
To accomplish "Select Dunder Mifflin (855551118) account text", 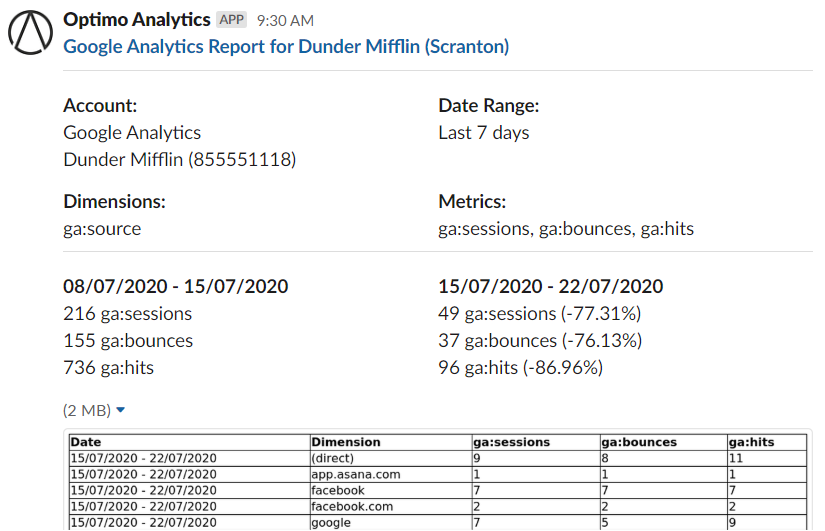I will pyautogui.click(x=180, y=159).
